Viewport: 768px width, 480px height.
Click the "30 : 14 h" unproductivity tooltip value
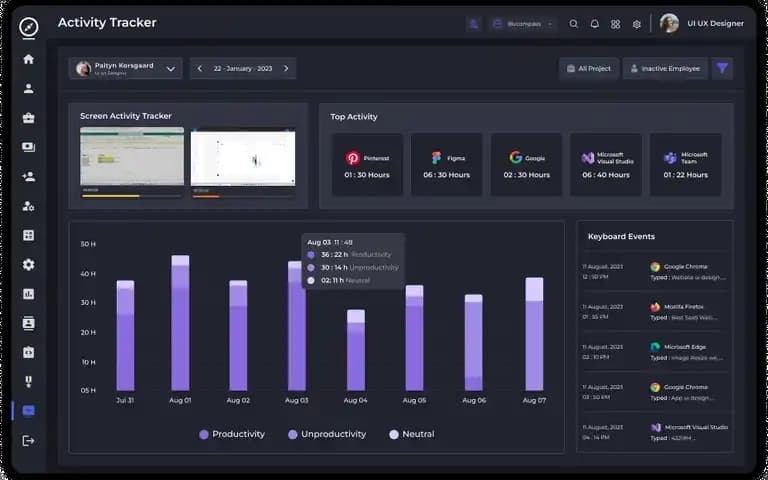334,267
